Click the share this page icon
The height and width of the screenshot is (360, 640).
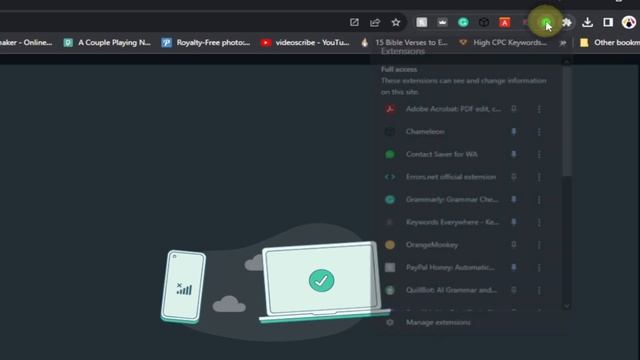point(375,22)
